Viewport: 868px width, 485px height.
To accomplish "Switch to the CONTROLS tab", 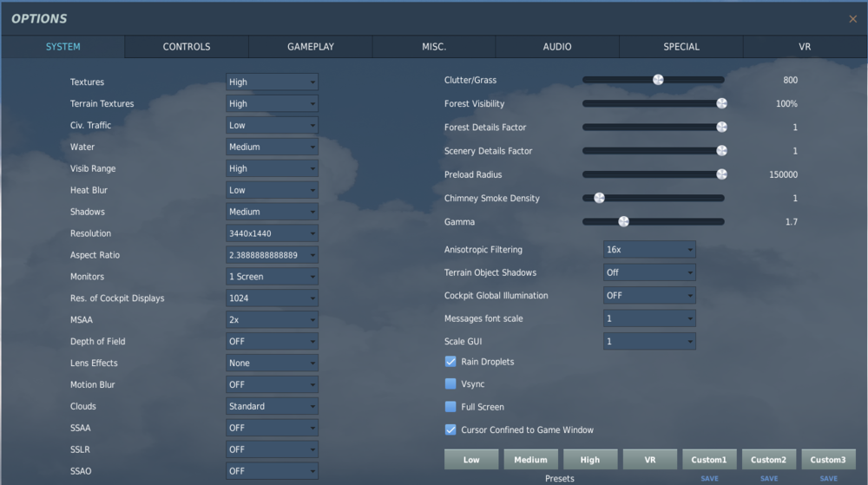I will click(186, 47).
